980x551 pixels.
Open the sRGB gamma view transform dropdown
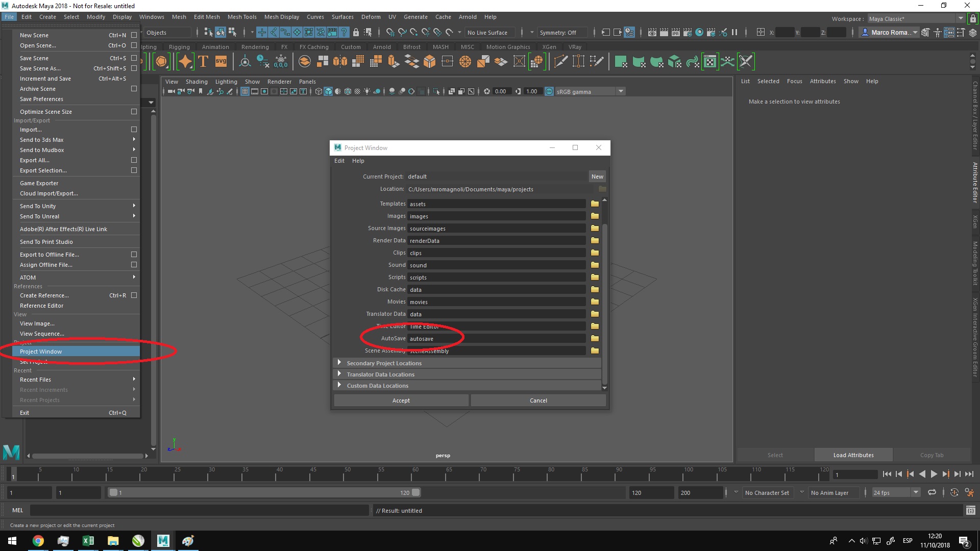pyautogui.click(x=590, y=91)
